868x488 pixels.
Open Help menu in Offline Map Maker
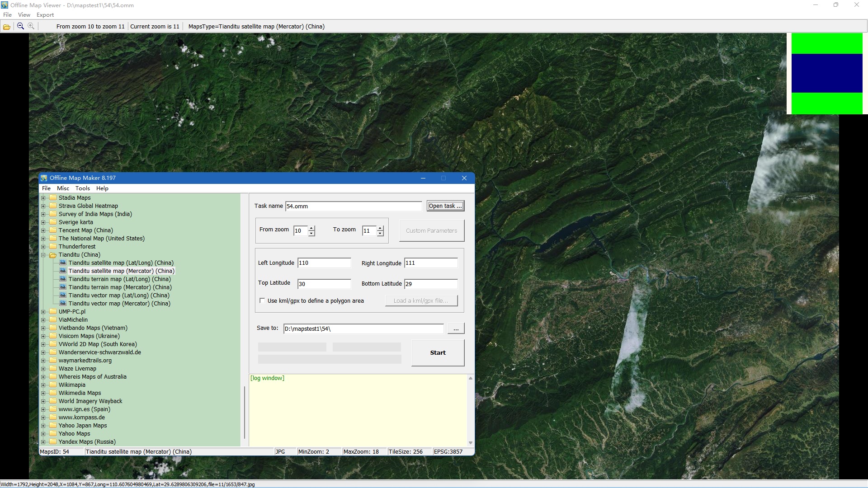click(102, 188)
